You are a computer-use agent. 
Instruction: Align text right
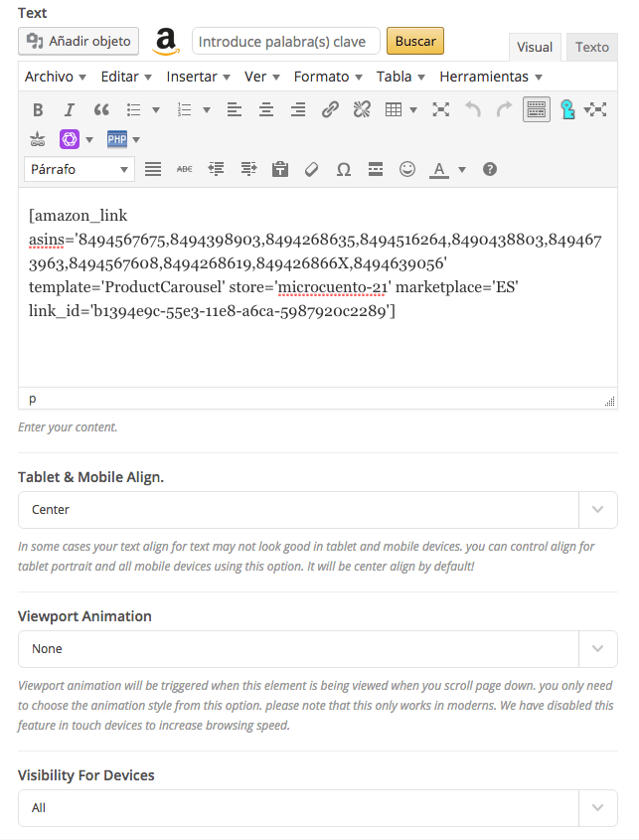[298, 109]
